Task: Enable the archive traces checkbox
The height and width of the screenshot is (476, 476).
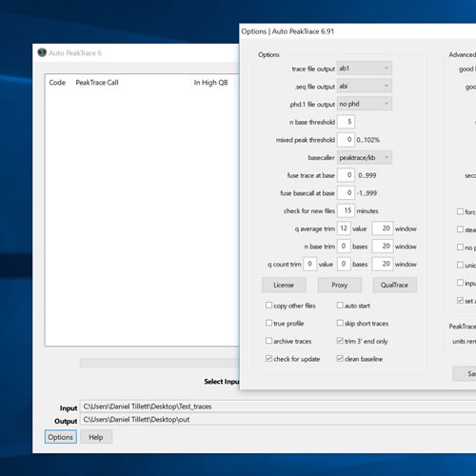Action: pos(268,341)
